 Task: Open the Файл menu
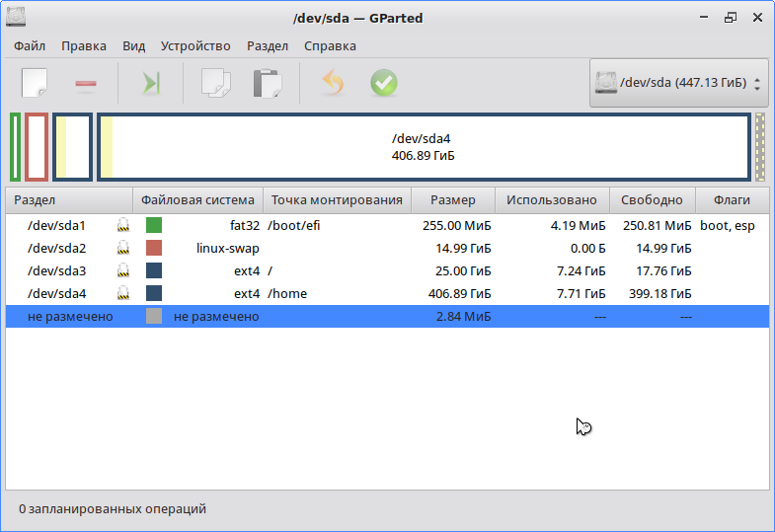[30, 46]
